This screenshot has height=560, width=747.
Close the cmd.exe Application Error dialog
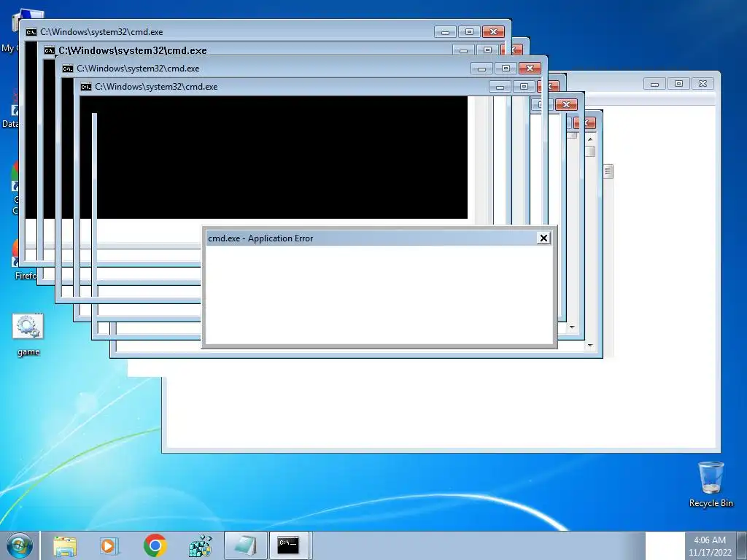543,238
